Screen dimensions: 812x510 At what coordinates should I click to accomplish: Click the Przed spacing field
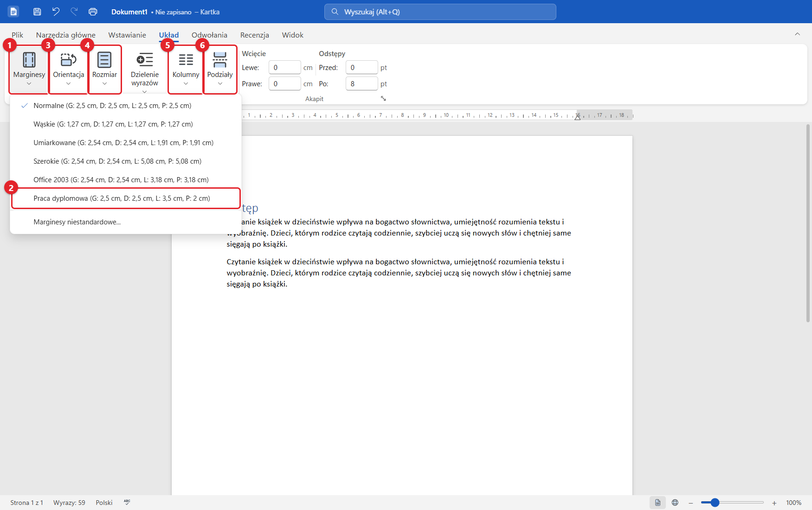point(361,68)
